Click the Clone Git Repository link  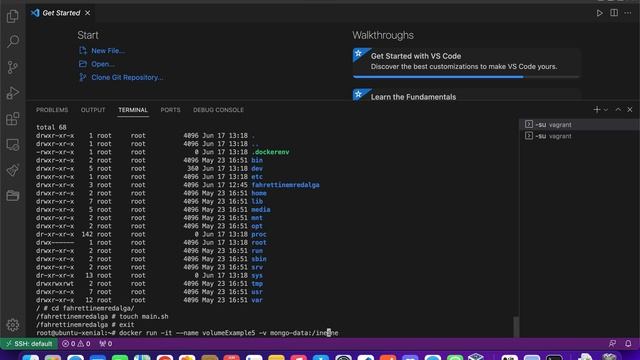[x=127, y=77]
